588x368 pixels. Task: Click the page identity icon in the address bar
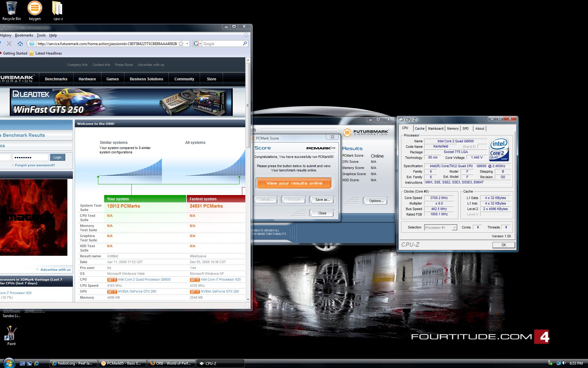point(32,44)
